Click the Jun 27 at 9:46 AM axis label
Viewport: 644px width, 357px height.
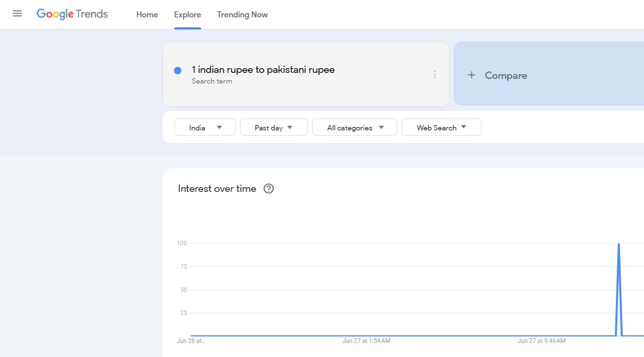tap(541, 341)
